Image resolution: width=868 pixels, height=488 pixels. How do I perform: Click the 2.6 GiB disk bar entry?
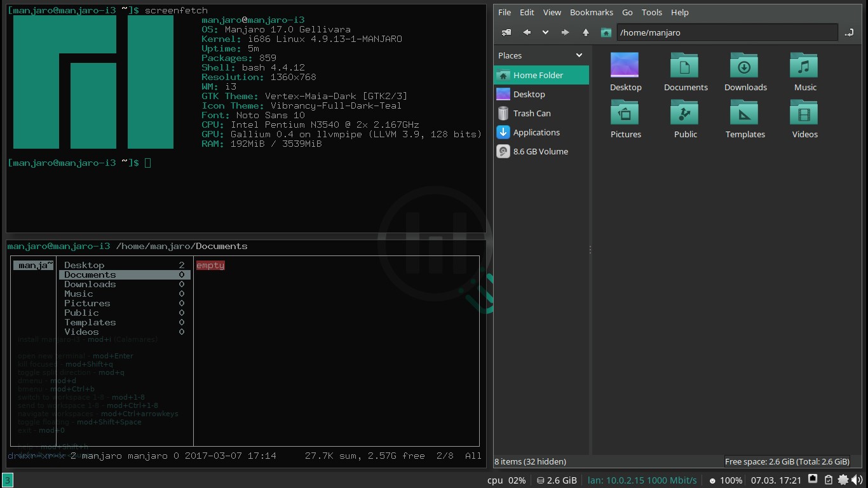tap(557, 480)
